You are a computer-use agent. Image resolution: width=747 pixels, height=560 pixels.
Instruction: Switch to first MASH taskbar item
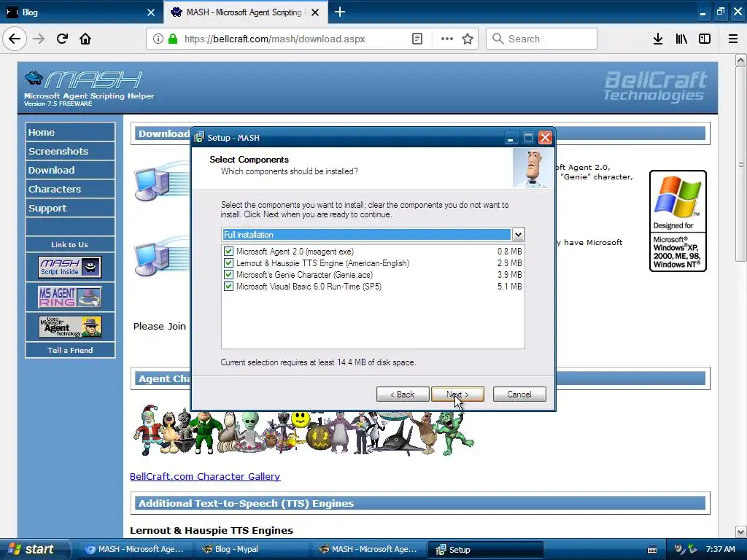pos(136,550)
